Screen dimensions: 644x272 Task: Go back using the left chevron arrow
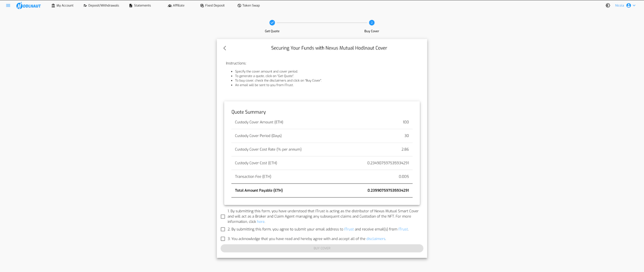pyautogui.click(x=225, y=48)
